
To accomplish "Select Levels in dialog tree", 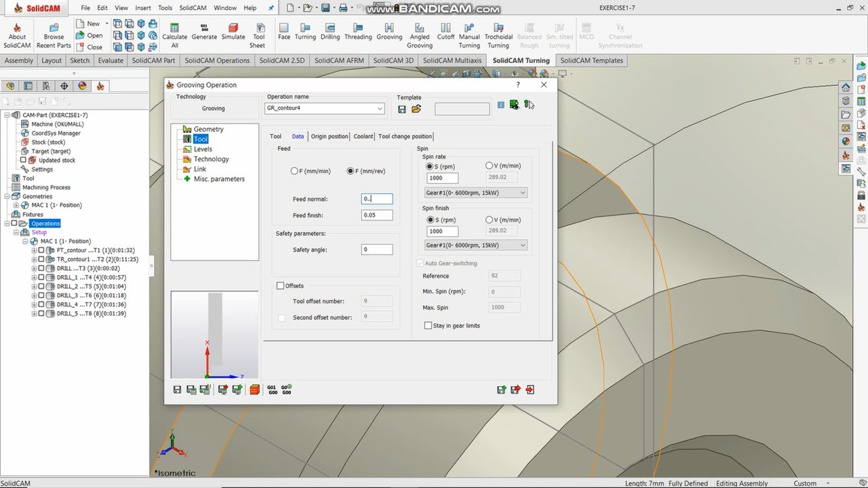I will 203,149.
